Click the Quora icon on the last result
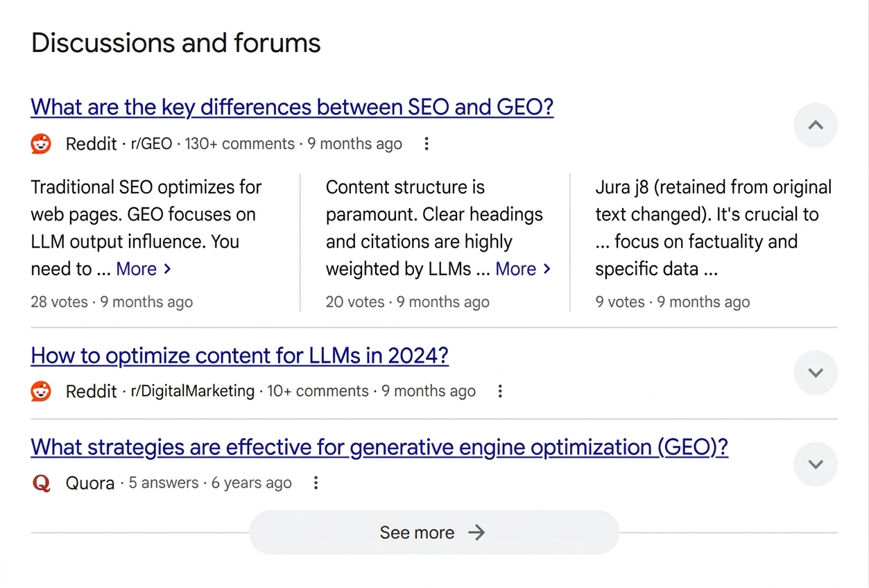The width and height of the screenshot is (869, 588). coord(40,483)
